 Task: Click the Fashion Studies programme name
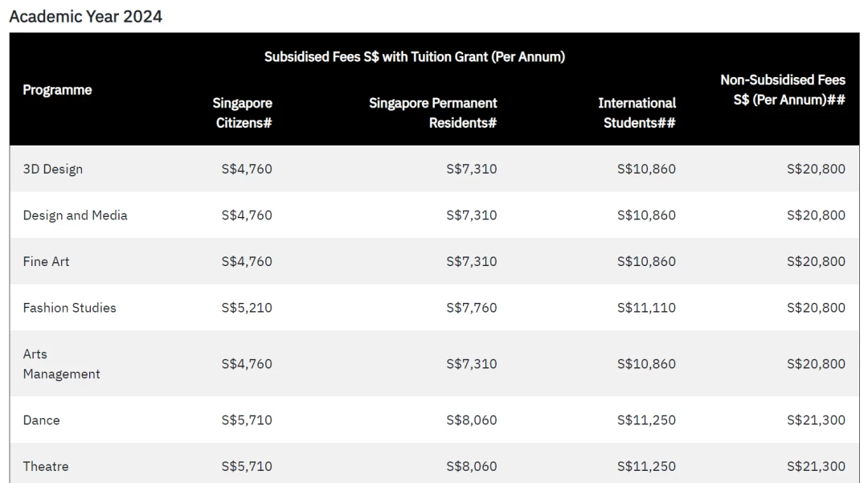(69, 308)
